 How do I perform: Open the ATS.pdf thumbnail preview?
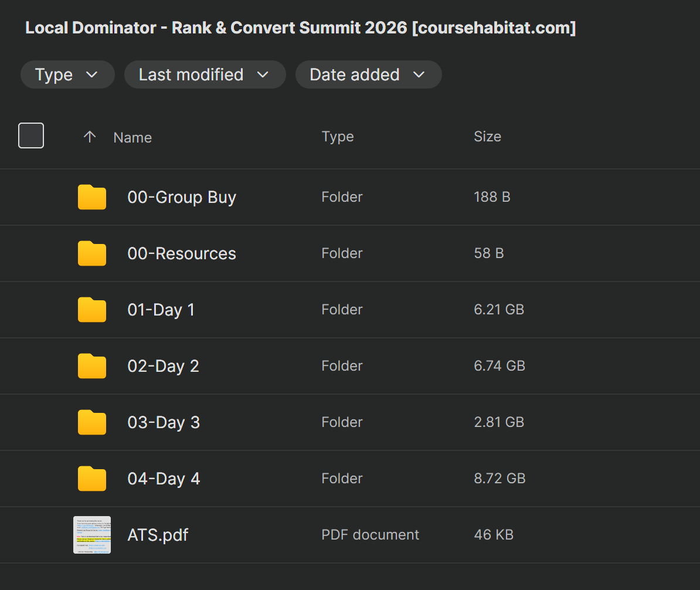click(92, 535)
